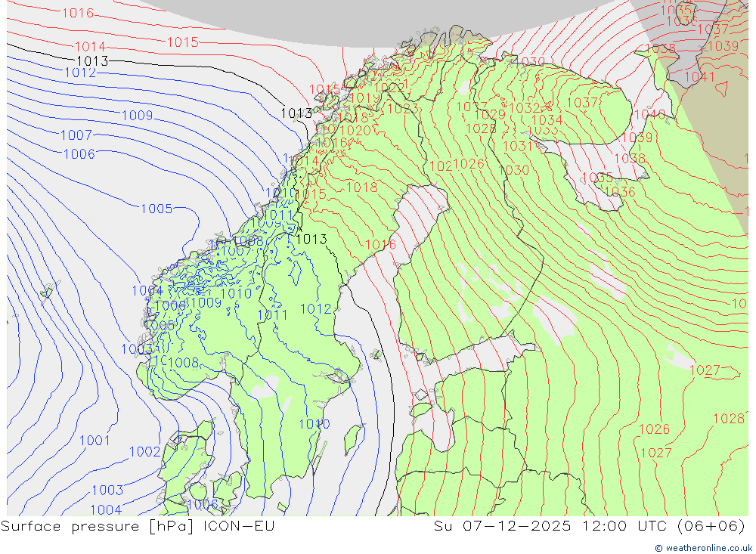
Task: Click the 1012 isobar label over central Sweden
Action: (316, 309)
